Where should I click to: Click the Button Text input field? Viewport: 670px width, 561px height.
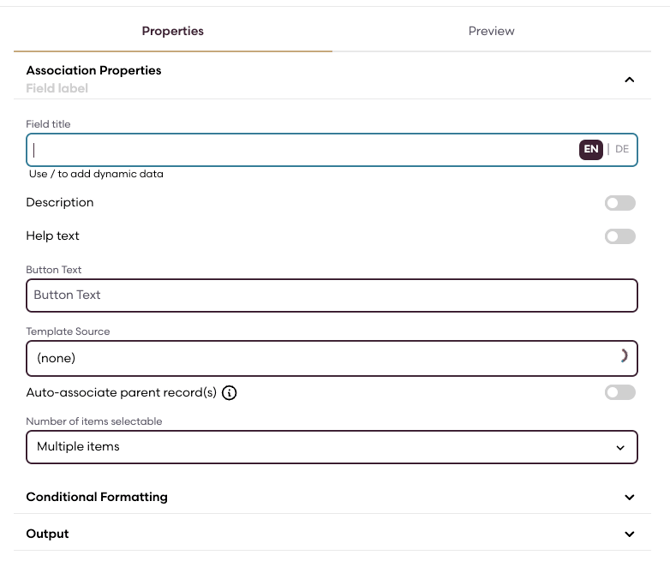pyautogui.click(x=330, y=295)
